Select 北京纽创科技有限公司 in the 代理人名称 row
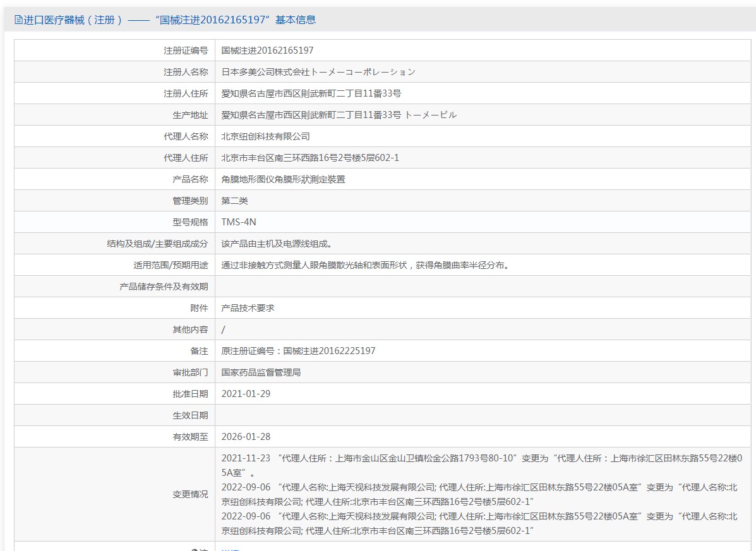The width and height of the screenshot is (756, 551). pos(265,136)
